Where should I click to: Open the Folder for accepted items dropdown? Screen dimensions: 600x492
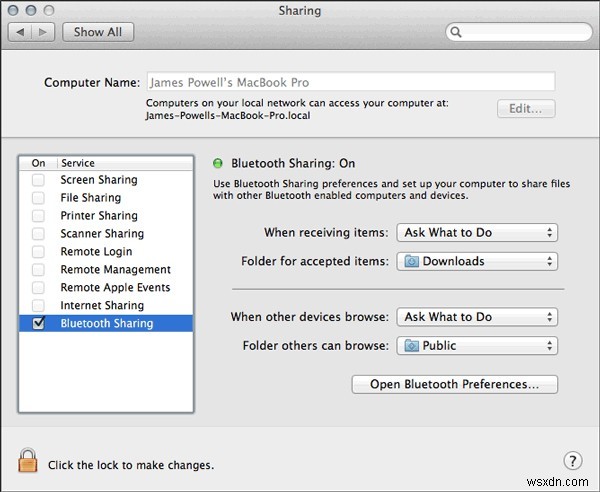(477, 261)
